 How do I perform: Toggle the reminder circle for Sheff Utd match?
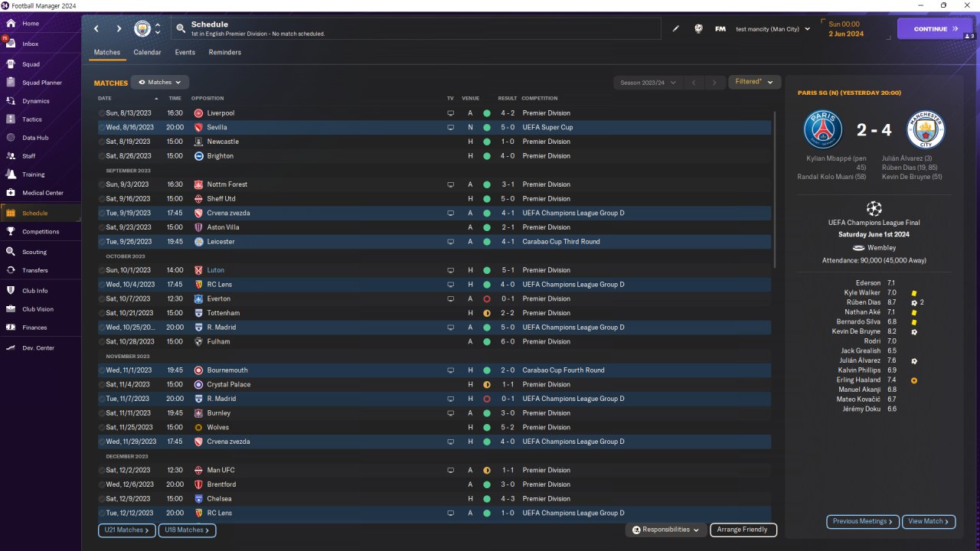(x=102, y=199)
